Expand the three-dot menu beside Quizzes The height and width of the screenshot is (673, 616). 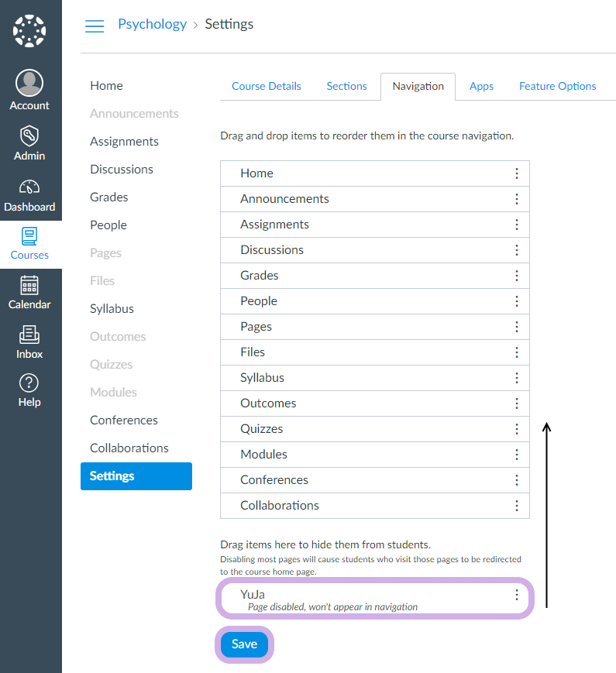517,429
